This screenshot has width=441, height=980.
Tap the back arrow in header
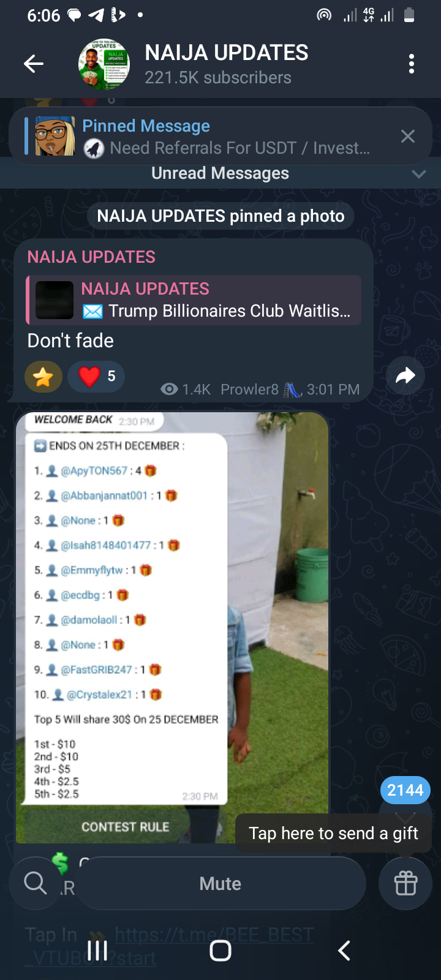pyautogui.click(x=34, y=63)
